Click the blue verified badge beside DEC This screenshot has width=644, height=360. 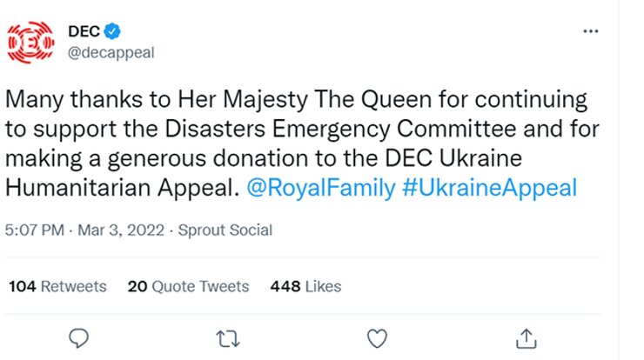[x=112, y=32]
